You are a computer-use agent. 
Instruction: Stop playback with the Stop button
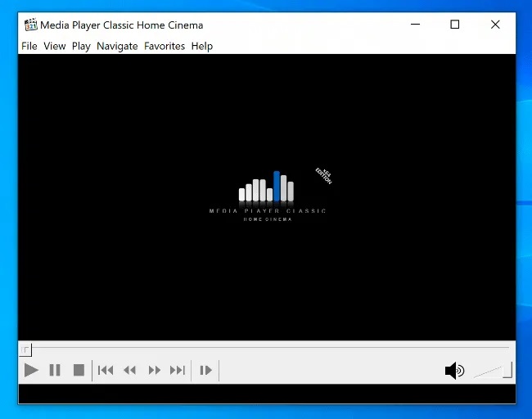point(79,371)
